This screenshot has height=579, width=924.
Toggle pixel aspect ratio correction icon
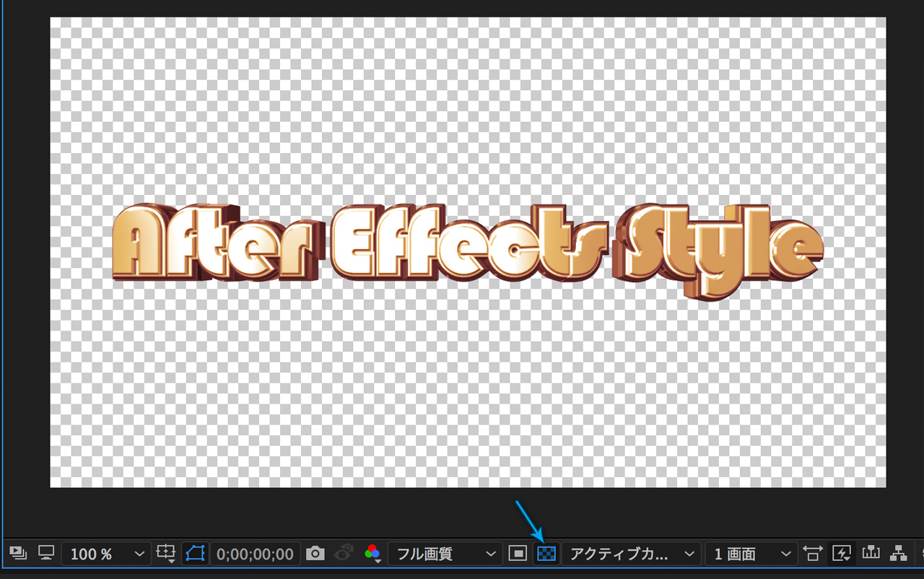[813, 554]
